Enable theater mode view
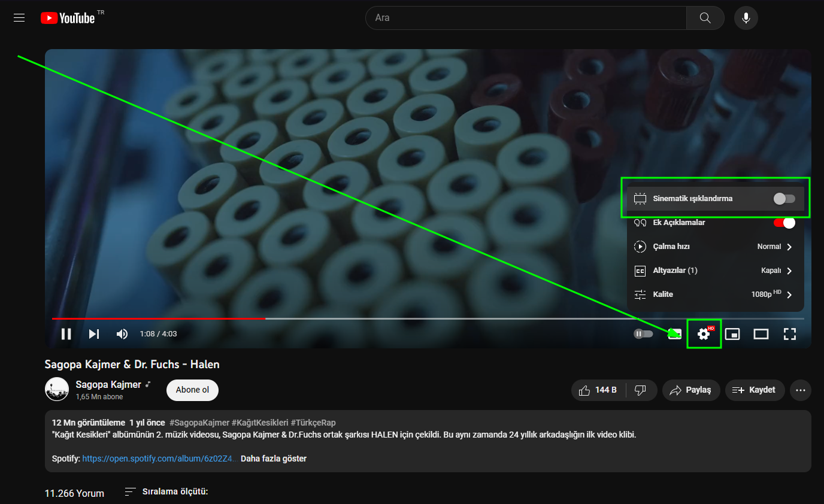 point(761,334)
